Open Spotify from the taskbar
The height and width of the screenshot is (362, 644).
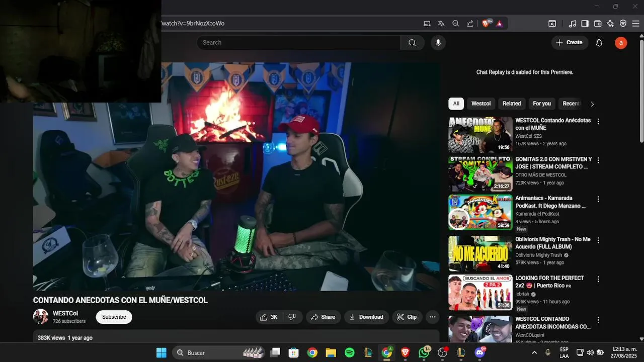(x=350, y=352)
